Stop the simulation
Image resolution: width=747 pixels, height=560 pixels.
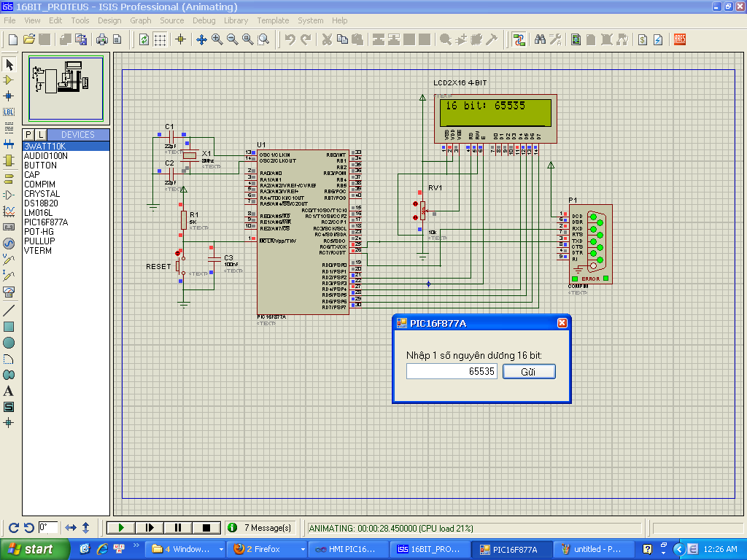click(206, 527)
